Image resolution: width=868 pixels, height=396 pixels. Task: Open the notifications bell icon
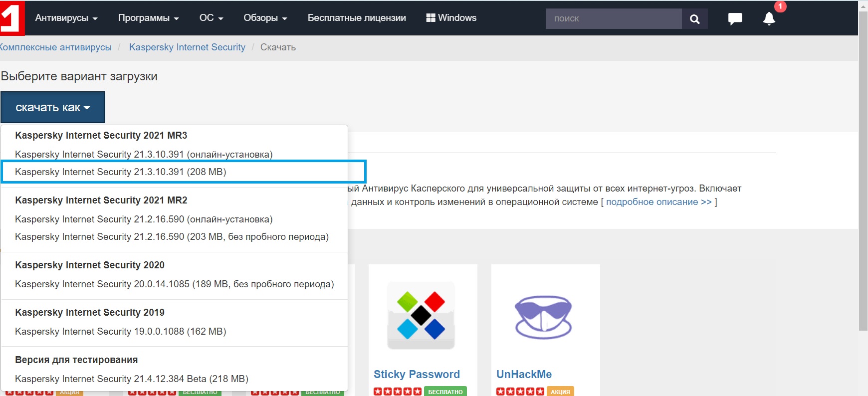coord(769,19)
